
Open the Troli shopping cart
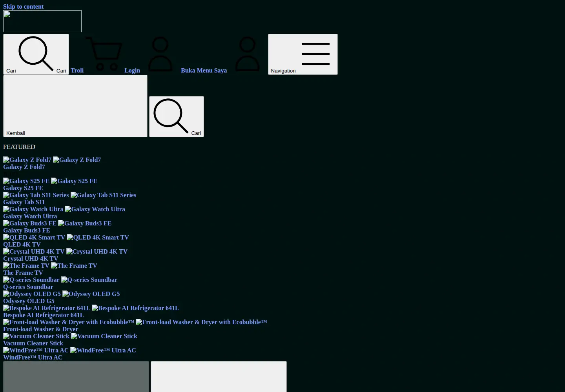97,54
